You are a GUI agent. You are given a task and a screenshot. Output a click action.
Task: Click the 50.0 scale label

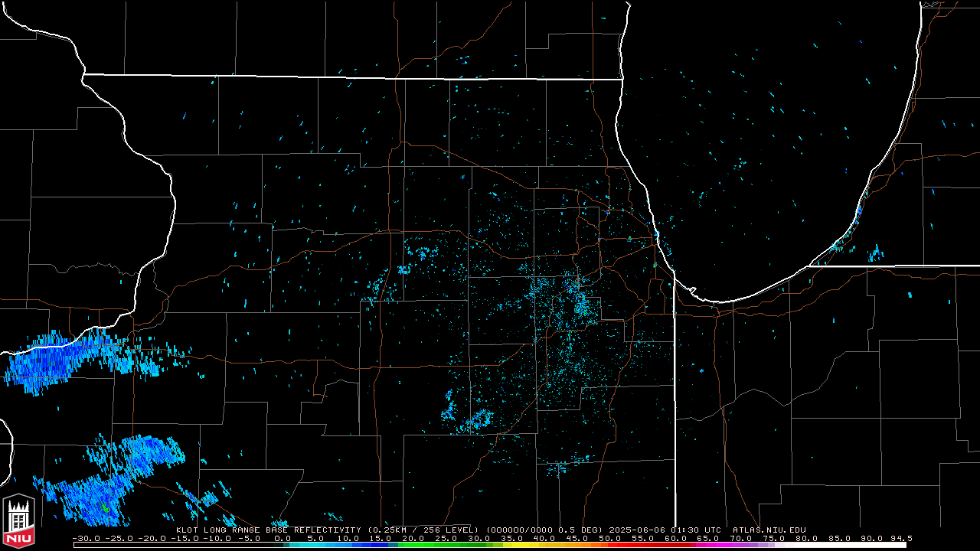click(x=609, y=538)
